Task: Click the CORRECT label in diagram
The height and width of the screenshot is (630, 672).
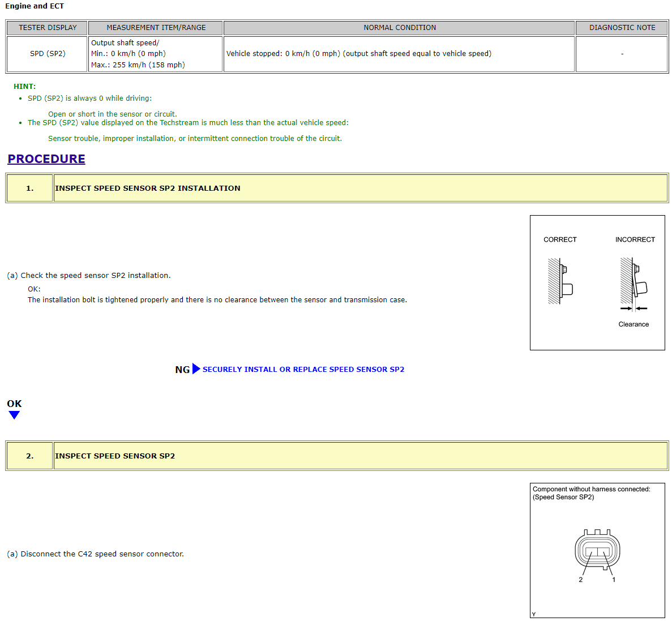Action: pos(560,239)
